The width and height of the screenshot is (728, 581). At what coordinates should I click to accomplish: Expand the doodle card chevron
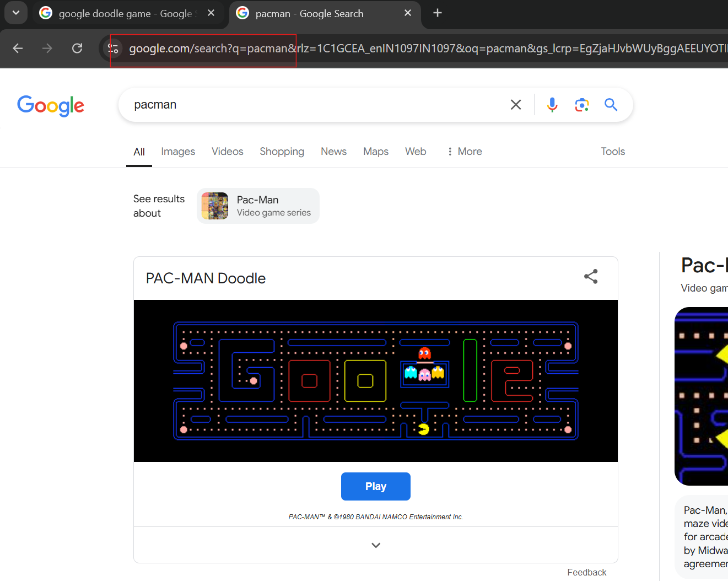(x=376, y=545)
